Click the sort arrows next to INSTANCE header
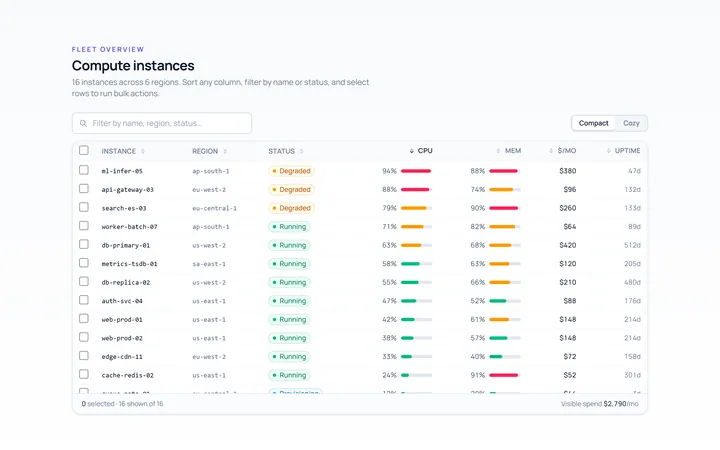The image size is (720, 450). pos(143,151)
